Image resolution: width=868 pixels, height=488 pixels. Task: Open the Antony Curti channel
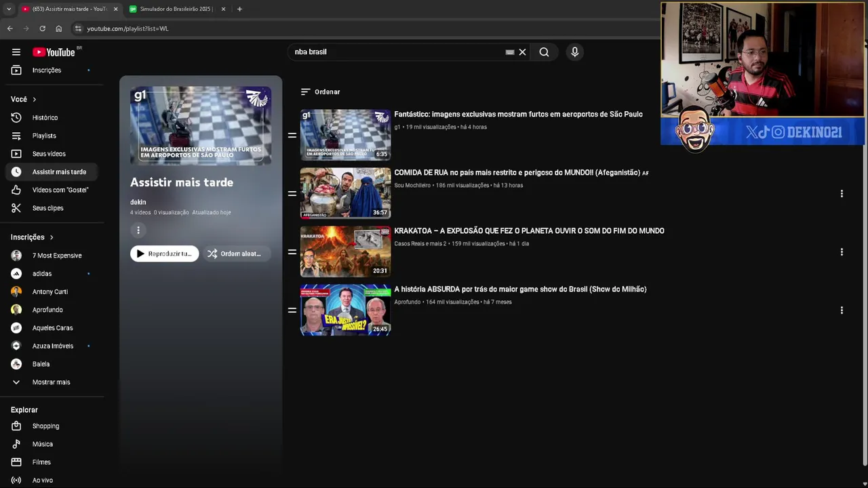[52, 291]
